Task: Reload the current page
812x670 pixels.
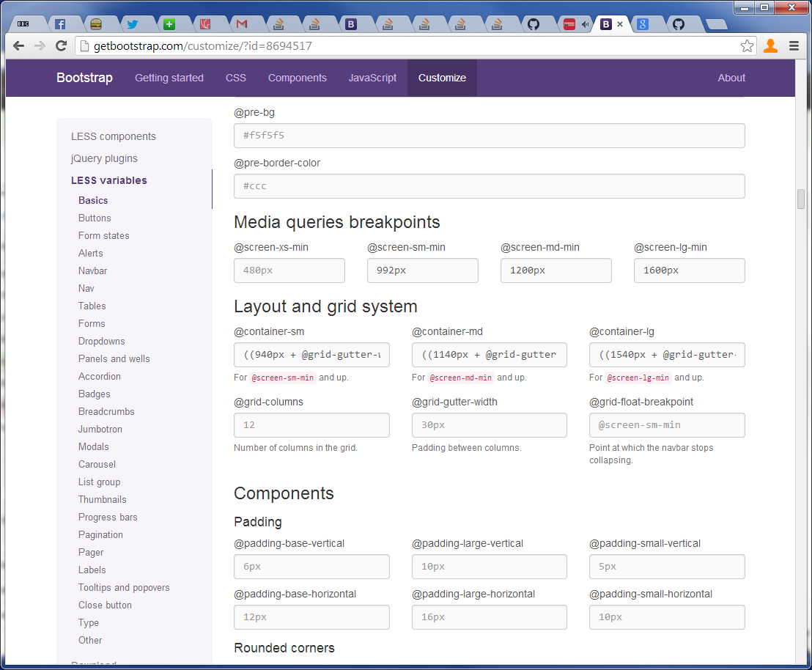Action: point(61,46)
